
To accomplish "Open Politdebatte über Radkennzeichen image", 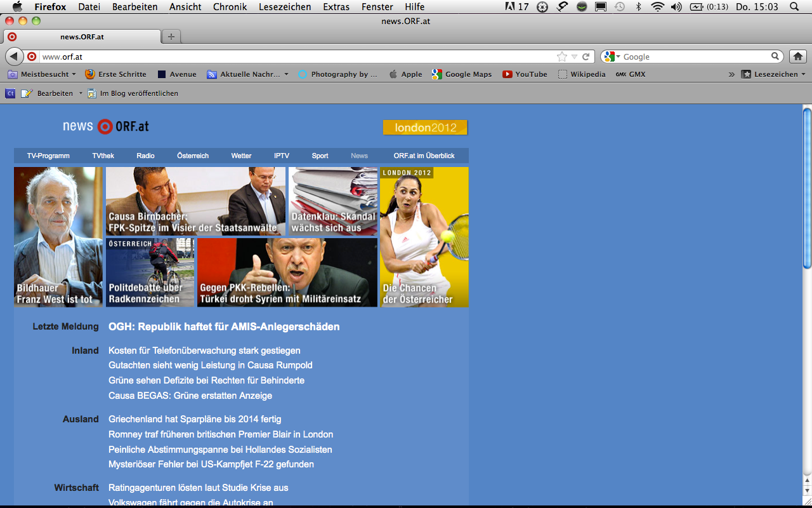I will 150,272.
